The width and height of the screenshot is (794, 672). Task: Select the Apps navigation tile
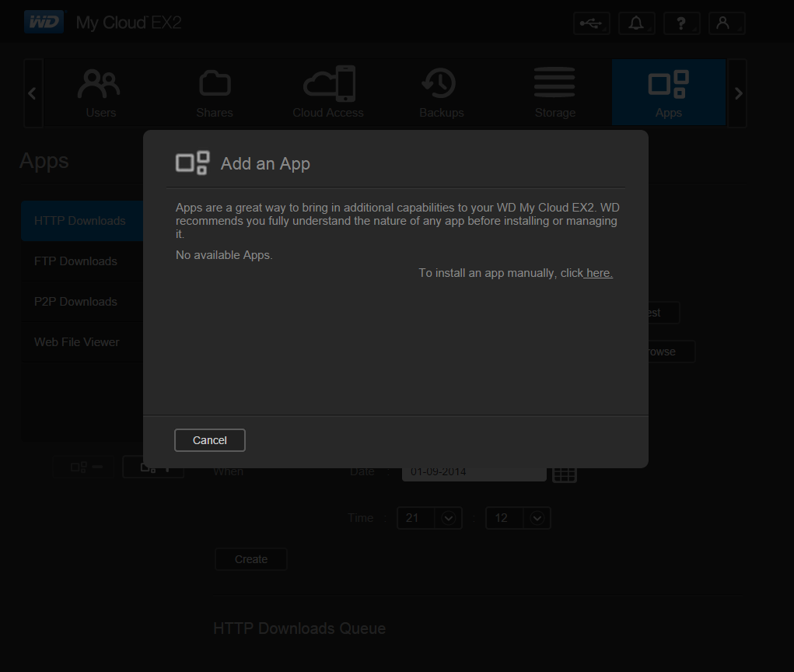(x=669, y=93)
